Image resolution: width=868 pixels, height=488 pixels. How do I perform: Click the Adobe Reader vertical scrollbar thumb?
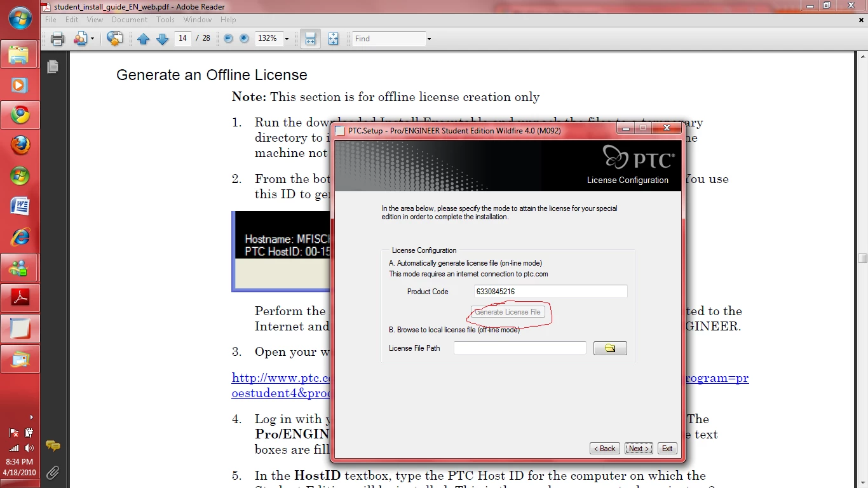click(862, 258)
